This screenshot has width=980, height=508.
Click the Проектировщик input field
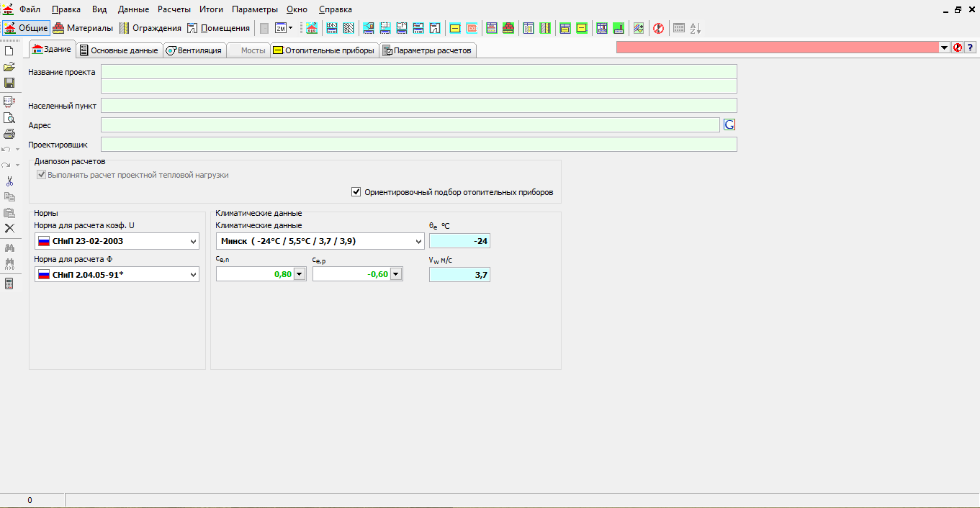pos(419,145)
